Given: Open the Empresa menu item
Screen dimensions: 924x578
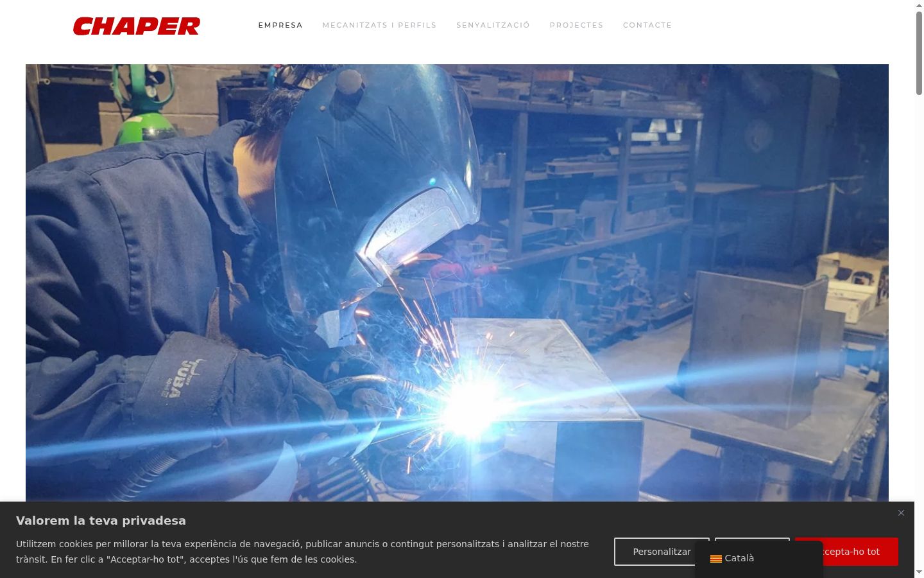Looking at the screenshot, I should (x=280, y=25).
